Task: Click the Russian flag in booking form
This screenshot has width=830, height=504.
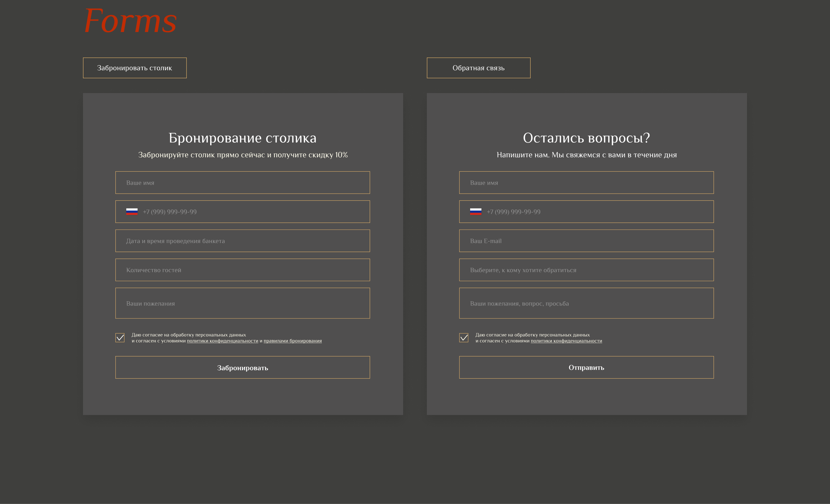Action: coord(132,212)
